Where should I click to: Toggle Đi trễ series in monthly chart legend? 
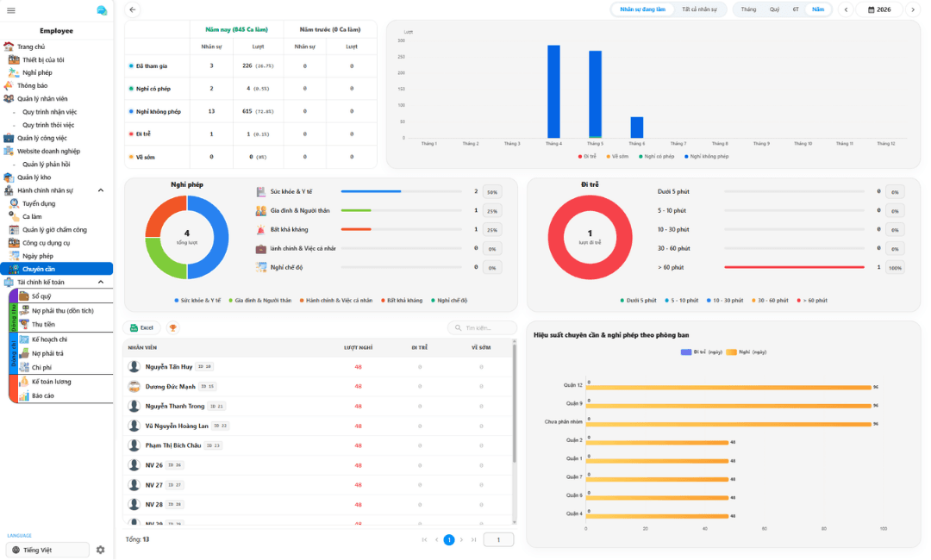coord(587,156)
